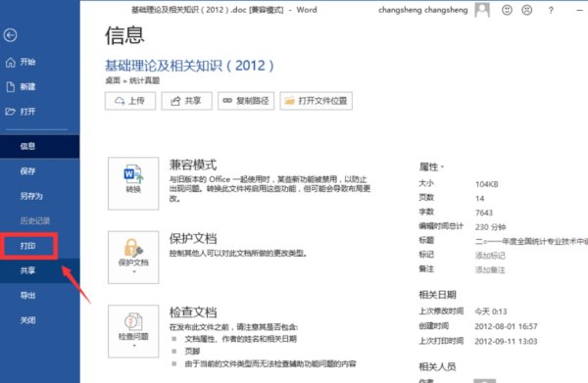The height and width of the screenshot is (383, 588).
Task: Click the folder icon beside 打开
Action: (11, 112)
